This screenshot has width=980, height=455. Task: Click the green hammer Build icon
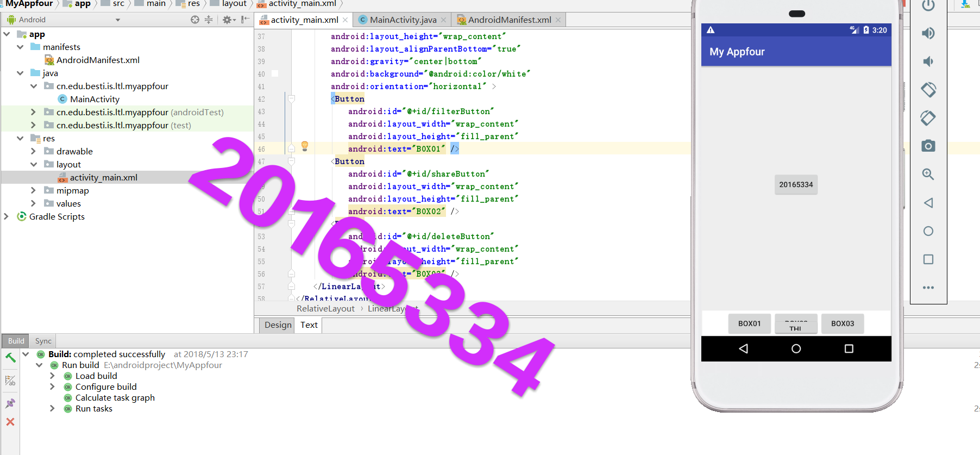coord(10,357)
